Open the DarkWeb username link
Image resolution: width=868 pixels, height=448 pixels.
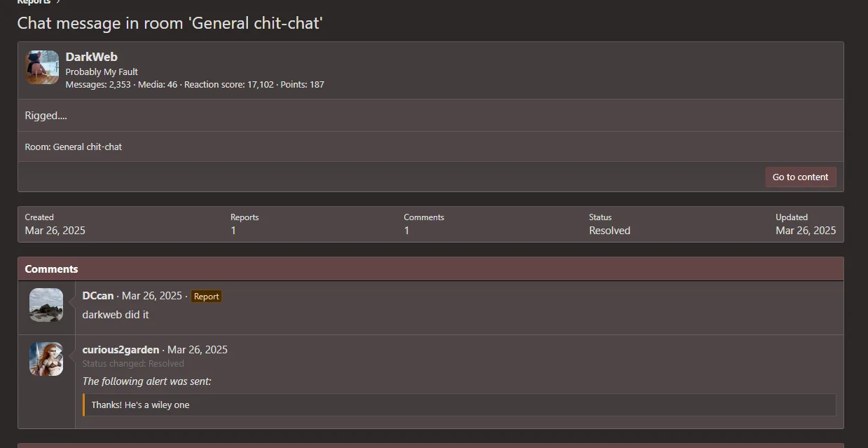pyautogui.click(x=92, y=57)
